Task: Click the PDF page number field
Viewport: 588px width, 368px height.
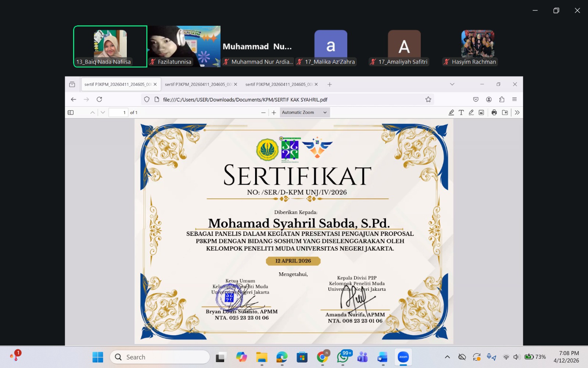Action: coord(118,113)
